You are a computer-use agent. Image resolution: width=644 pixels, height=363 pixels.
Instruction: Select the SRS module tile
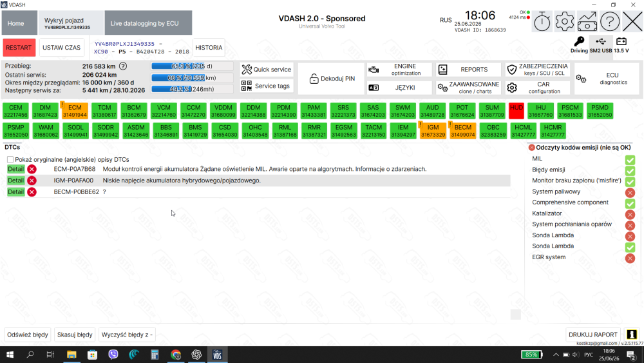(x=343, y=111)
